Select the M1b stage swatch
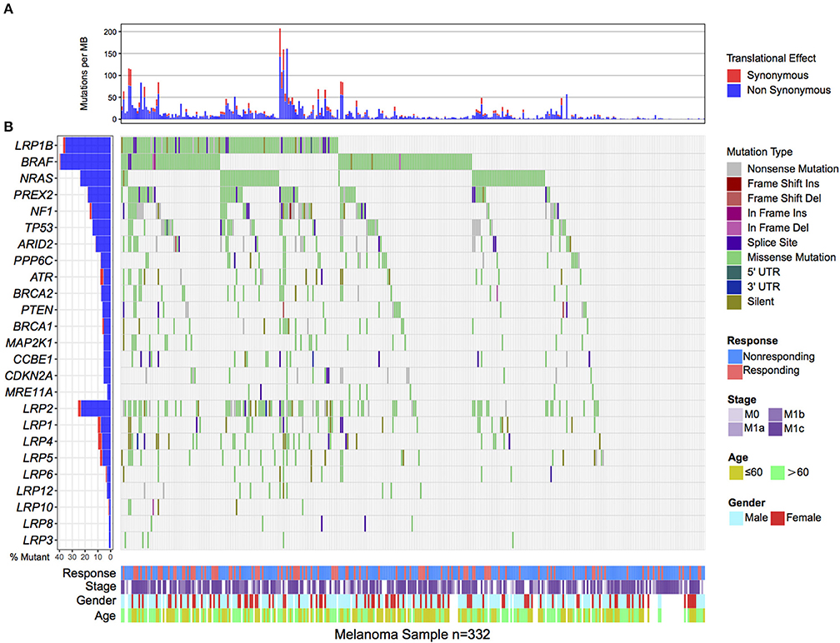840x643 pixels. (x=775, y=415)
